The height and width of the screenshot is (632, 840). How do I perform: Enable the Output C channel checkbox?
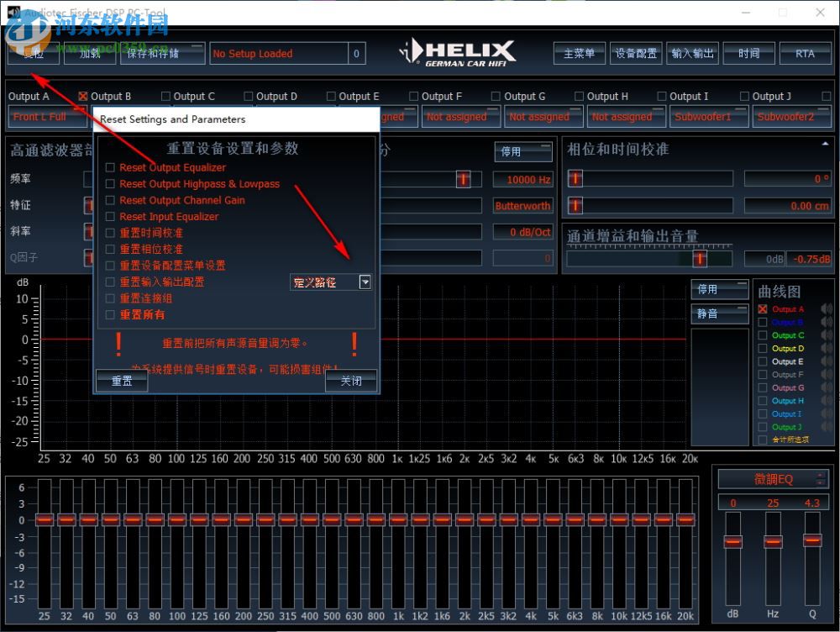(x=165, y=95)
